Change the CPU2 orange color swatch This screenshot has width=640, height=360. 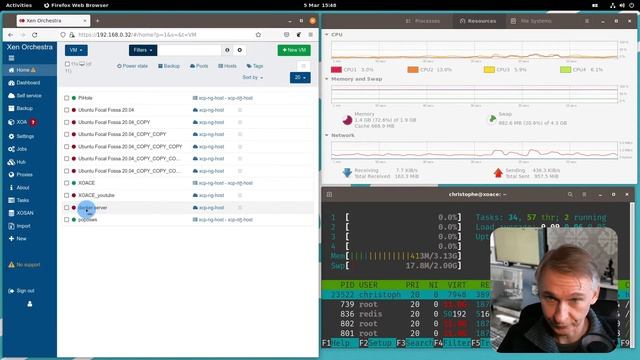coord(413,70)
